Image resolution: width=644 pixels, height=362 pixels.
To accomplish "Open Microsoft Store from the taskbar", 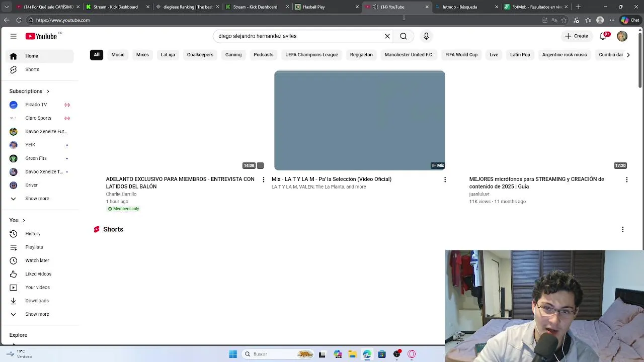I will click(382, 354).
